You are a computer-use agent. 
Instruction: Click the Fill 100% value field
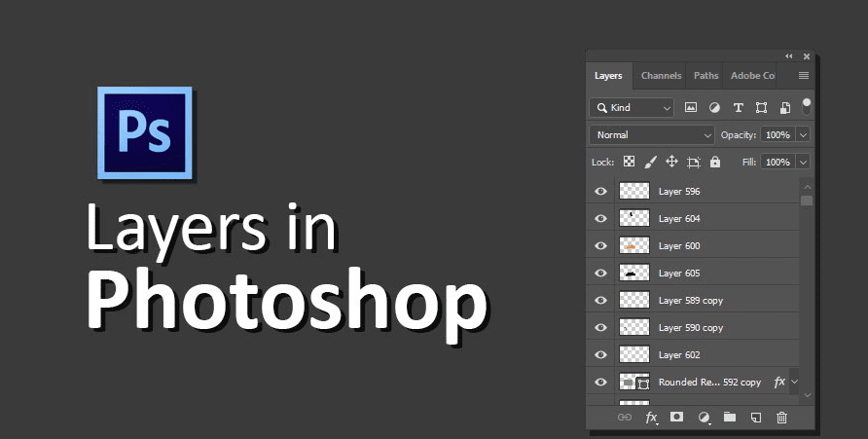click(x=778, y=162)
